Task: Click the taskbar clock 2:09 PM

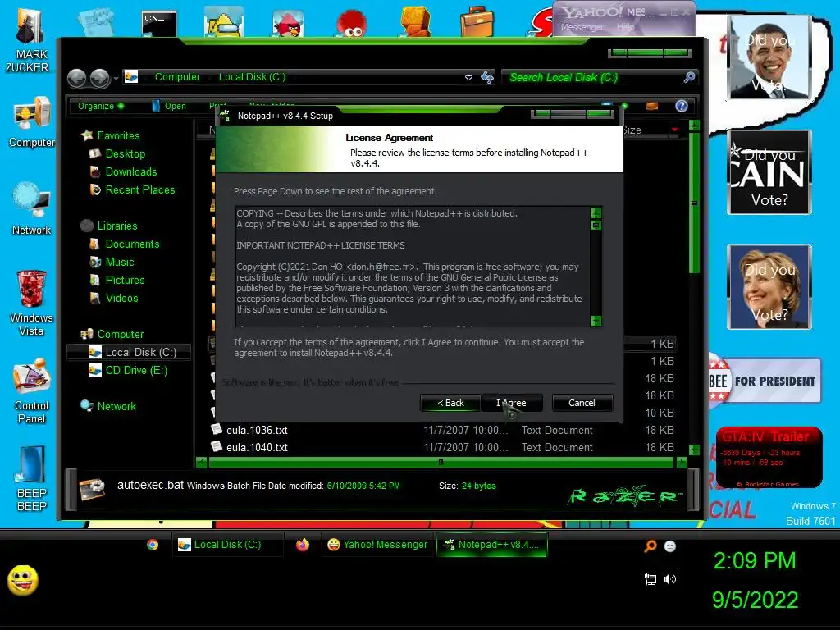Action: [x=755, y=561]
